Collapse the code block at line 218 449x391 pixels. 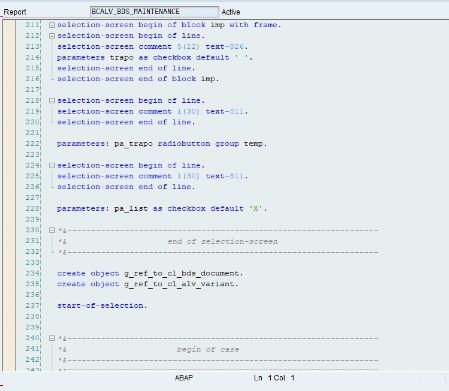tap(52, 101)
